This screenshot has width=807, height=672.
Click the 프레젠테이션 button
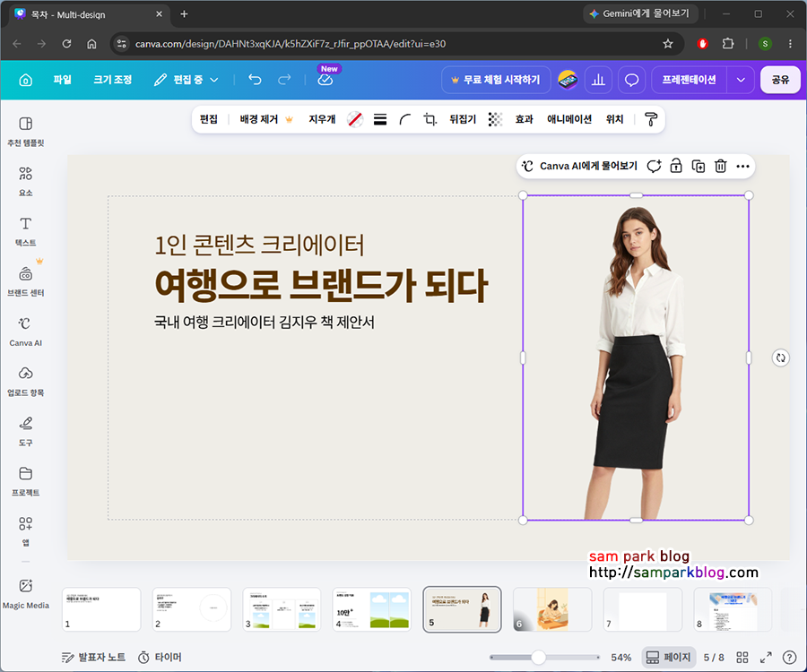click(x=689, y=80)
